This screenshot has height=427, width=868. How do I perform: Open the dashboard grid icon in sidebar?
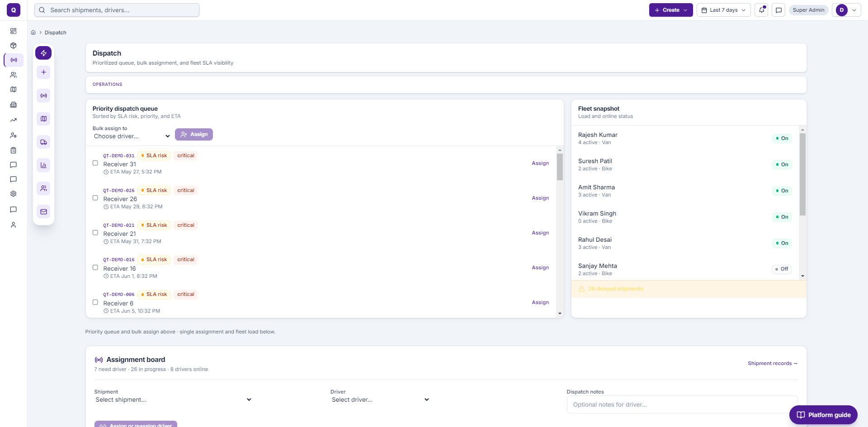click(14, 31)
